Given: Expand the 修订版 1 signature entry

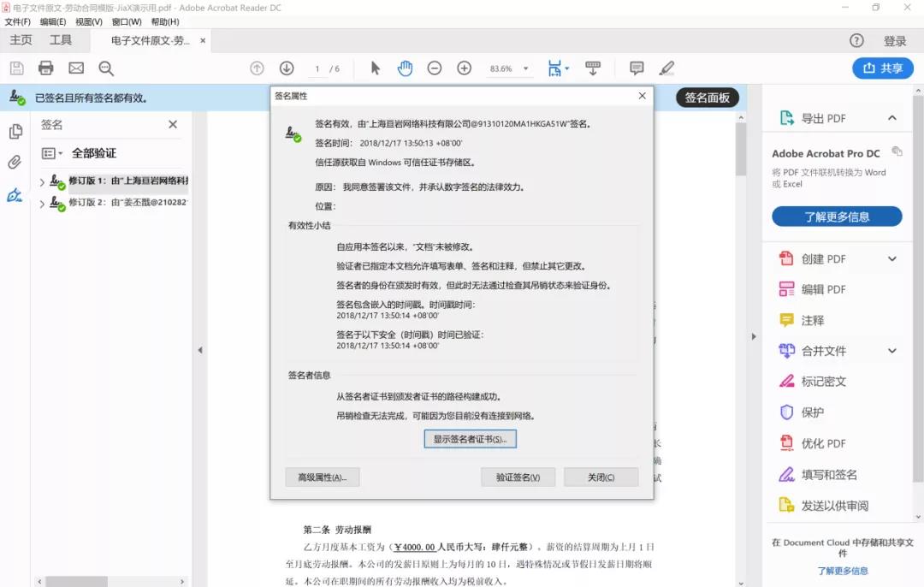Looking at the screenshot, I should (42, 181).
